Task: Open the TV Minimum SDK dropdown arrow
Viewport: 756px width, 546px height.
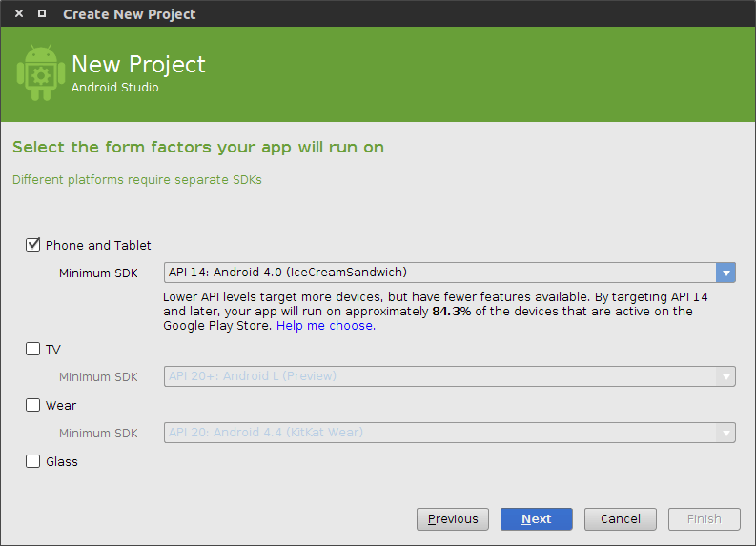Action: 725,376
